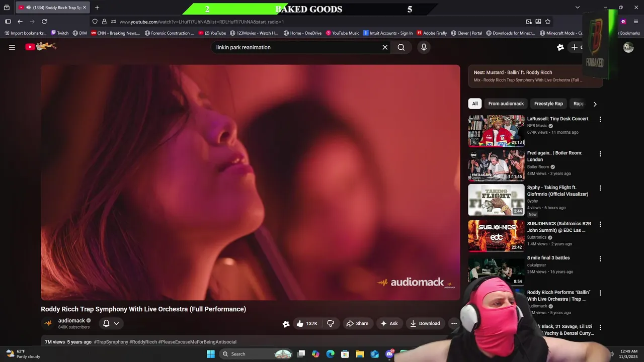Open the #RoddyRicch hashtag
Screen dimensions: 644x362
click(143, 342)
